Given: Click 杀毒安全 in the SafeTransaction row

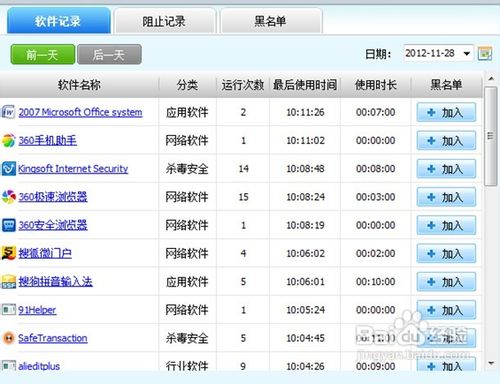Looking at the screenshot, I should pyautogui.click(x=187, y=338).
